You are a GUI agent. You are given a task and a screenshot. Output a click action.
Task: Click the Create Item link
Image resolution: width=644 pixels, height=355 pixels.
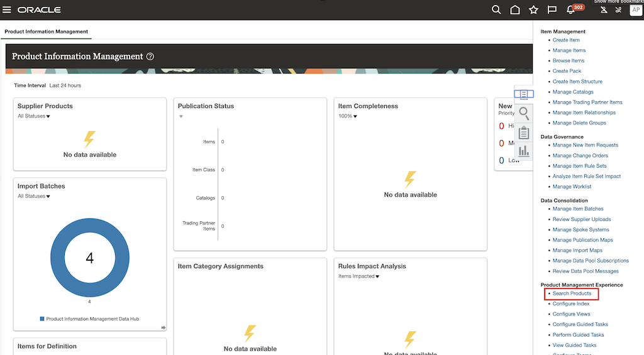pyautogui.click(x=566, y=40)
